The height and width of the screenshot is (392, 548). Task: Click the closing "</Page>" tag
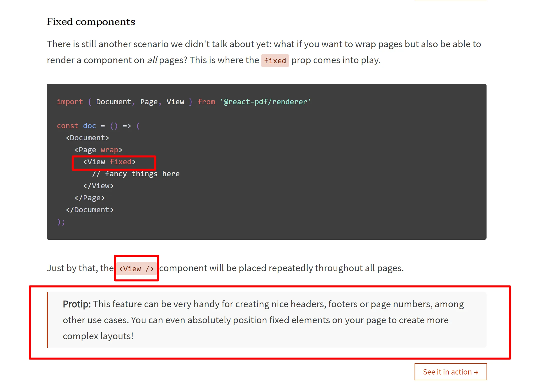tap(89, 198)
